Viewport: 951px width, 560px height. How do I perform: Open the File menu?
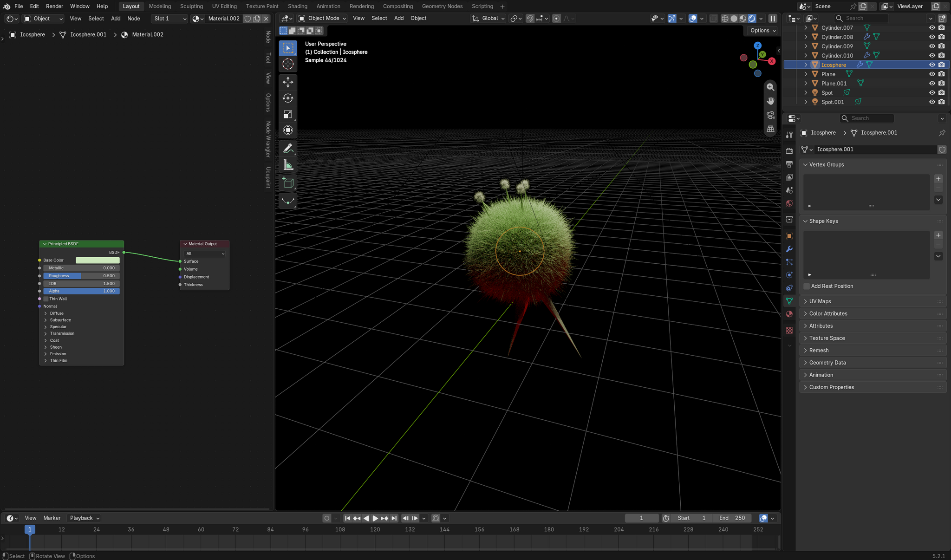(x=19, y=6)
